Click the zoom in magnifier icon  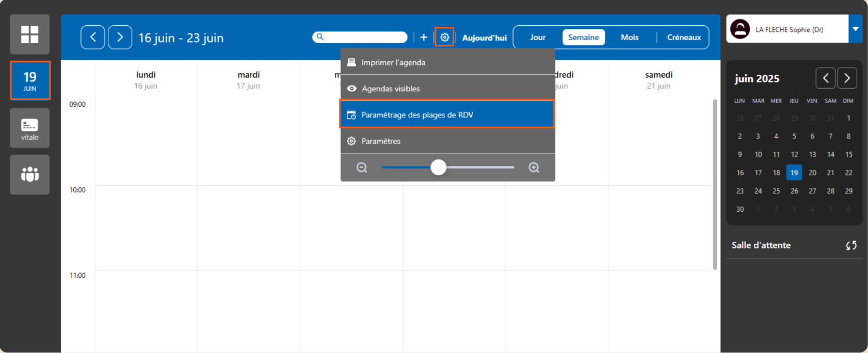[x=534, y=167]
